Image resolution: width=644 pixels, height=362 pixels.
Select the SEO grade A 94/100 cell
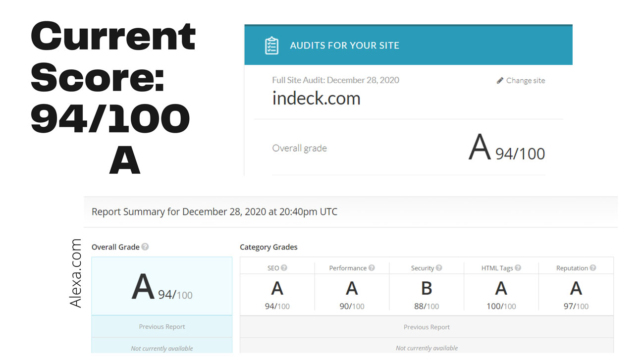(277, 295)
